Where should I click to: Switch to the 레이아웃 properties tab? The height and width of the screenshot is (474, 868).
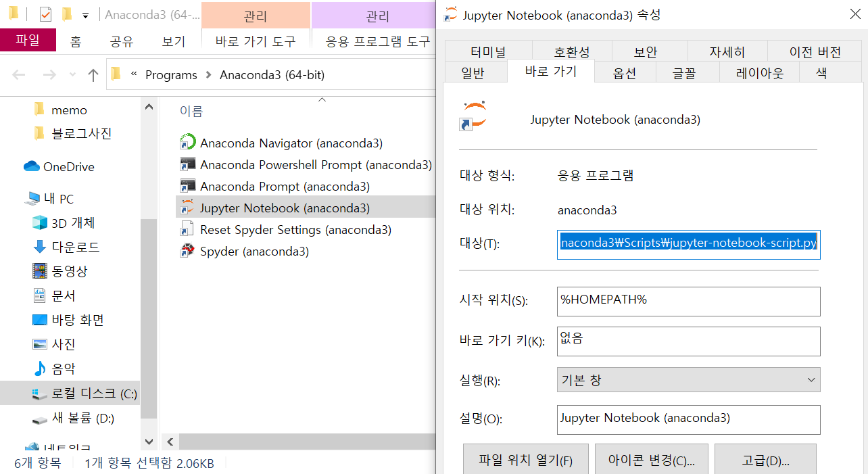(760, 74)
